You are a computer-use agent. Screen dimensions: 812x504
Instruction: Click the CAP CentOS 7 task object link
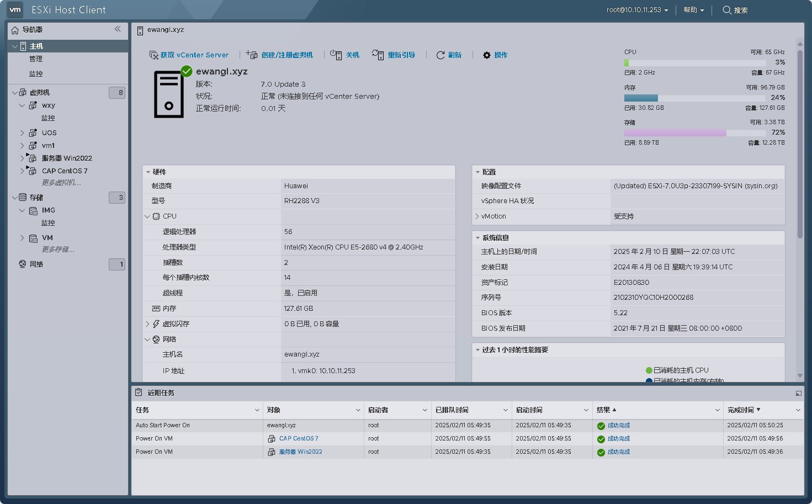click(x=299, y=438)
